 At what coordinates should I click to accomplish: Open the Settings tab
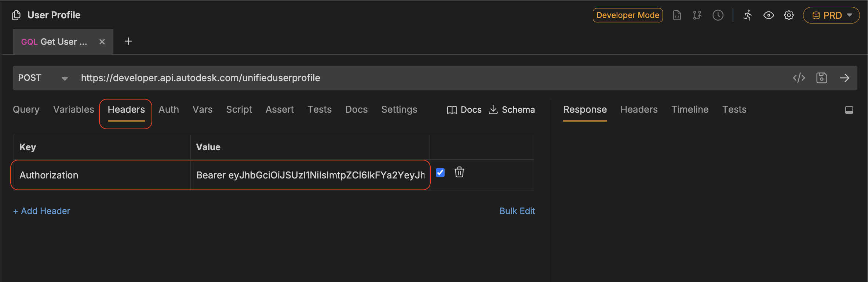pyautogui.click(x=399, y=109)
